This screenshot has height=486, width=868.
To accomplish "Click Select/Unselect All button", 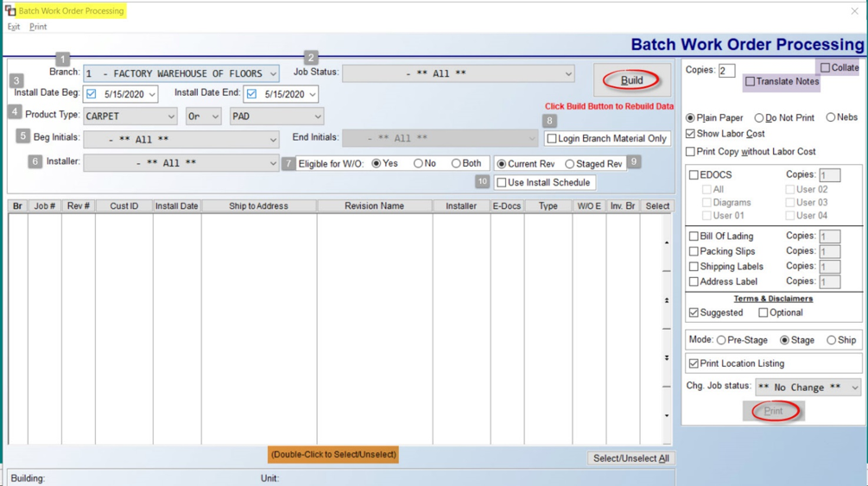I will [x=631, y=458].
